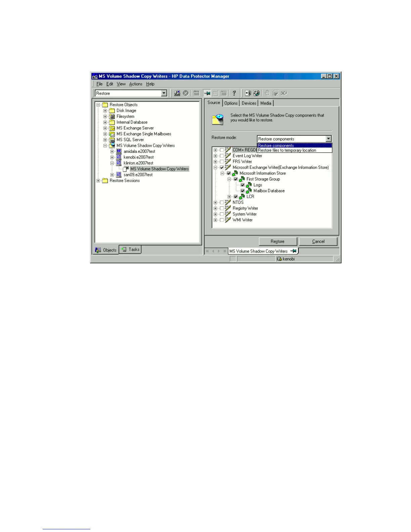Click the kenobi status bar icon
Viewport: 411px width, 532px height.
pos(279,259)
